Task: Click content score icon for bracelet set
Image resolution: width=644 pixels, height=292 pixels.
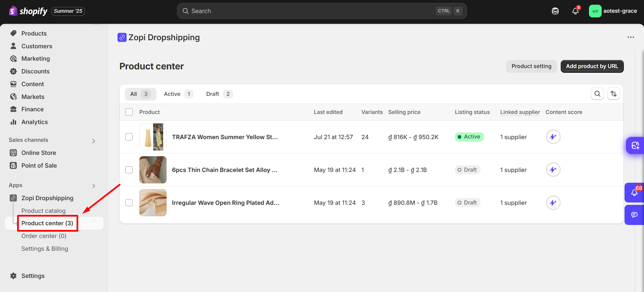Action: (x=553, y=170)
